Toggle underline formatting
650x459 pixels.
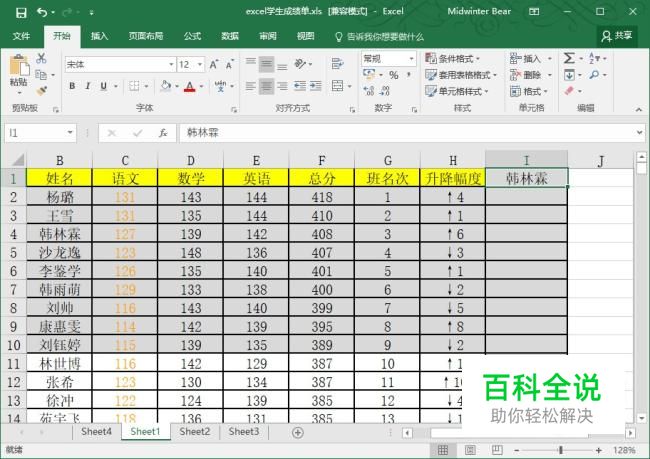tap(103, 86)
